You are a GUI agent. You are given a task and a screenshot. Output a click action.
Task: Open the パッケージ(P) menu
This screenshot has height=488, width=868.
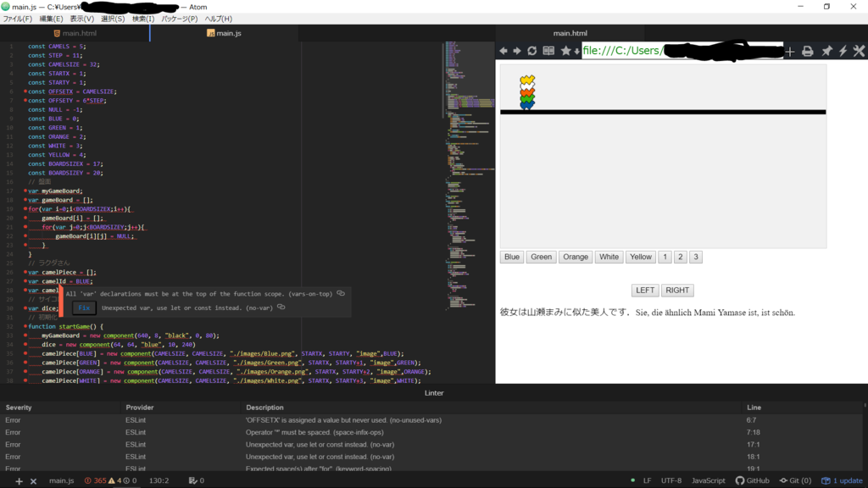[180, 19]
